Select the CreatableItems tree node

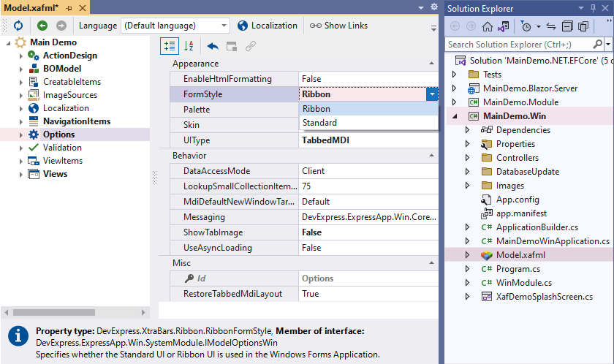click(72, 82)
